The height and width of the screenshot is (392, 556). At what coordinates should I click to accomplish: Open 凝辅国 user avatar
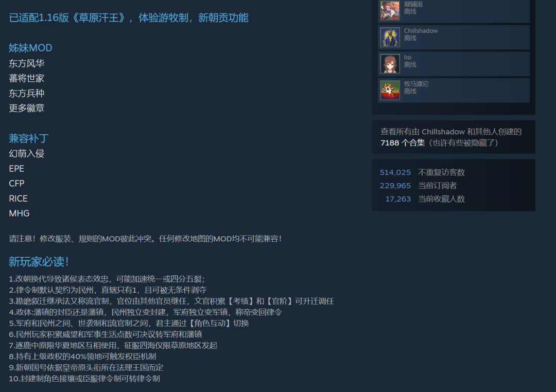(x=390, y=10)
